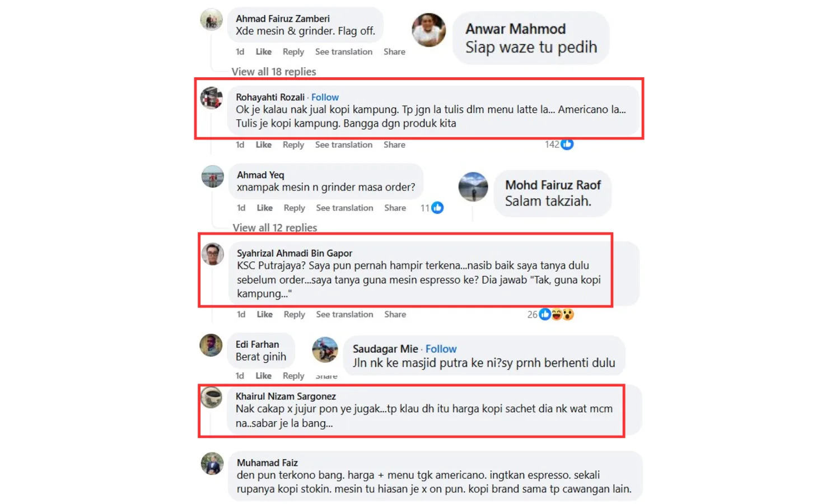The image size is (840, 504).
Task: Like Edi Farhan's comment
Action: pyautogui.click(x=264, y=376)
